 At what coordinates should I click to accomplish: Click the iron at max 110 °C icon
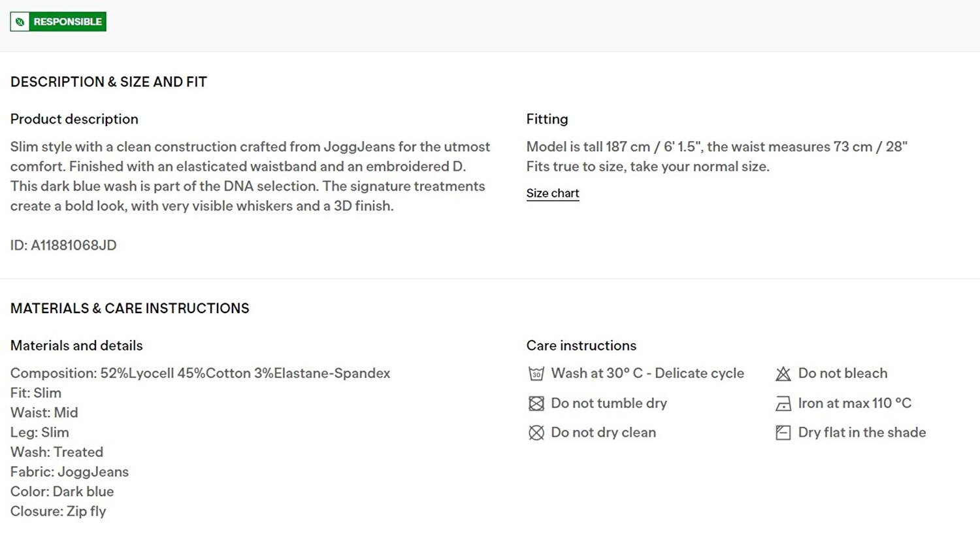[783, 403]
